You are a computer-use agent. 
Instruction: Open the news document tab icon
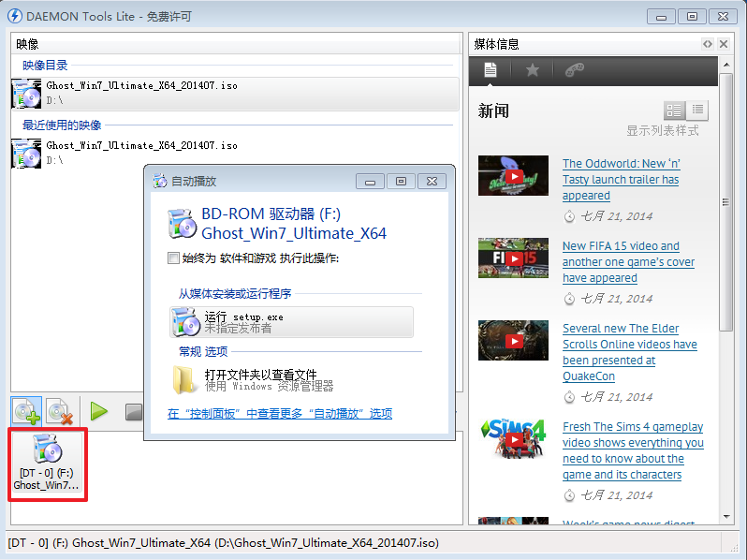pos(491,70)
